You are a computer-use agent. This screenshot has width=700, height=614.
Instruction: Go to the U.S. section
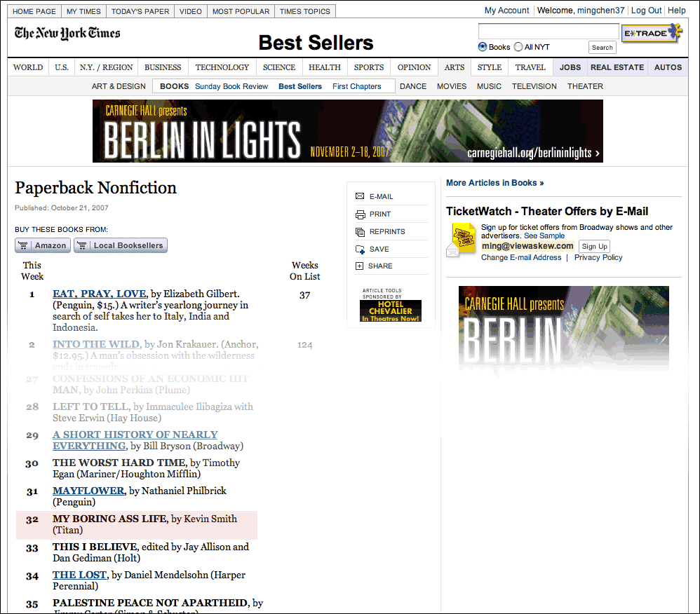click(x=62, y=67)
